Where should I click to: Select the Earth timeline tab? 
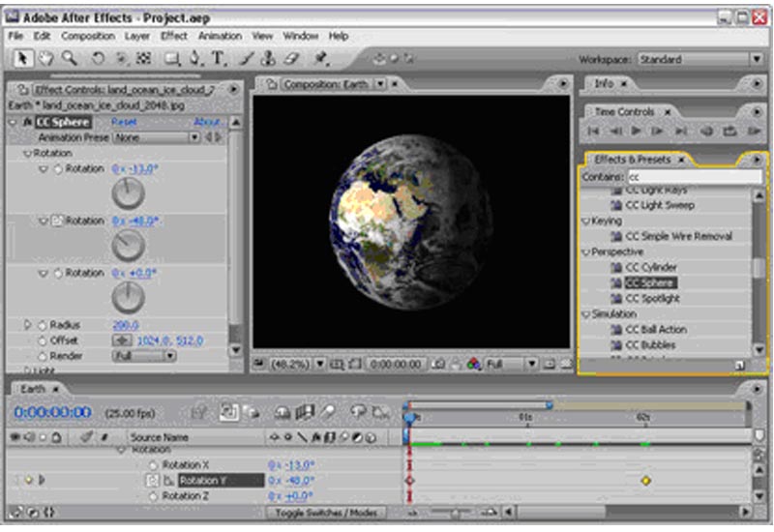(x=33, y=389)
